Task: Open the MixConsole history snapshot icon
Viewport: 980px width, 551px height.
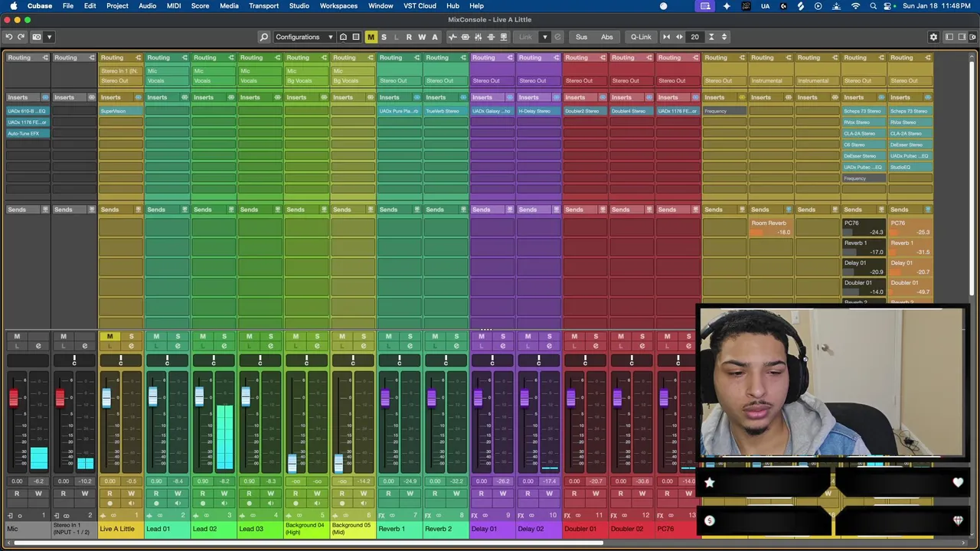Action: 37,37
